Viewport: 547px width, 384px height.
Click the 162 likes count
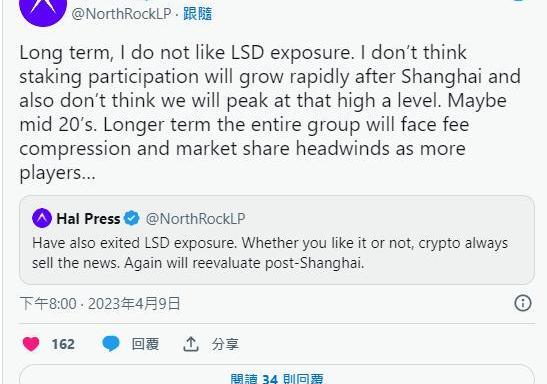click(x=63, y=344)
